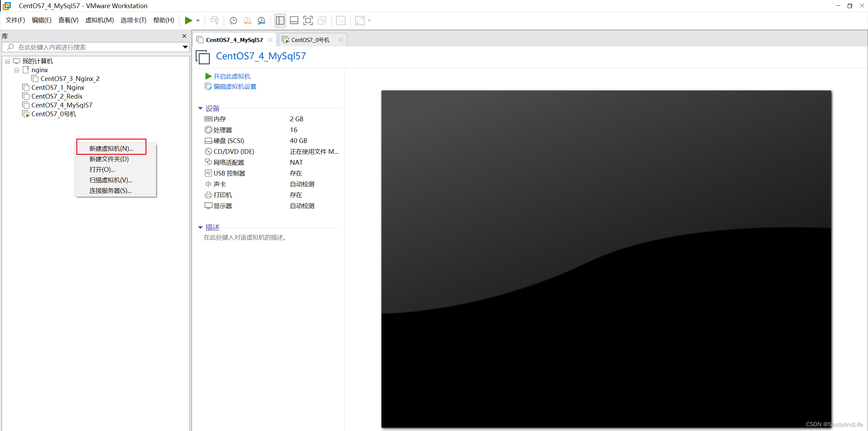Click the console view terminal icon
The height and width of the screenshot is (431, 868).
[x=341, y=21]
